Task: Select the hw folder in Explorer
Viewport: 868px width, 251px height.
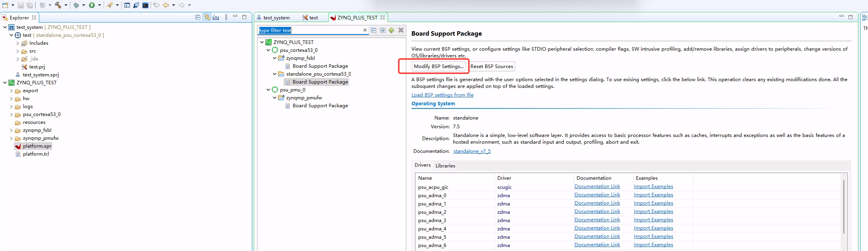Action: tap(23, 99)
